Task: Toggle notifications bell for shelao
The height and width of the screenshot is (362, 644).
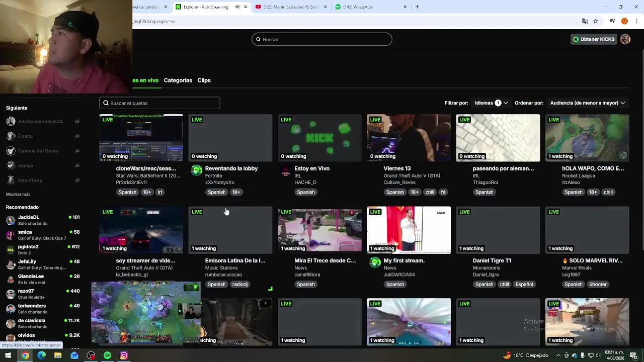Action: click(x=77, y=165)
